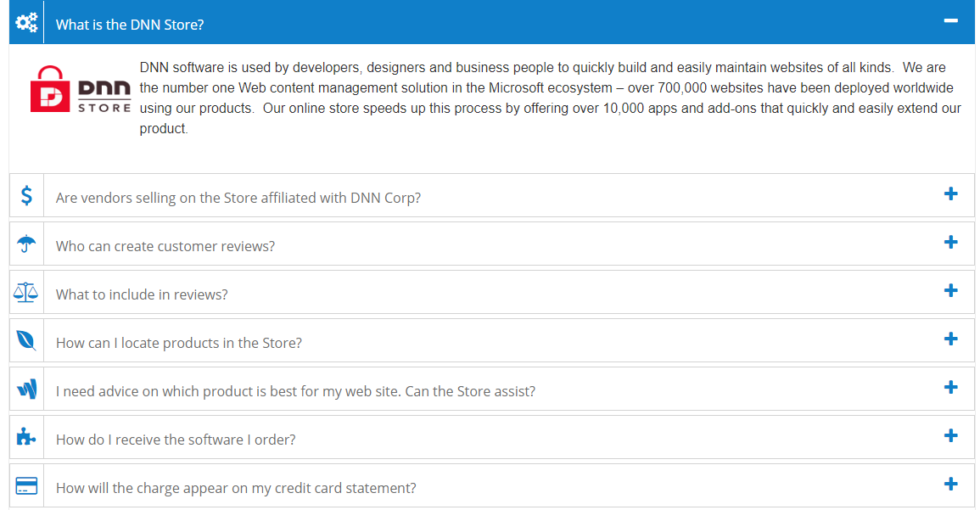Open 'Who can create customer reviews?' question
Screen dimensions: 980x510
pos(165,246)
